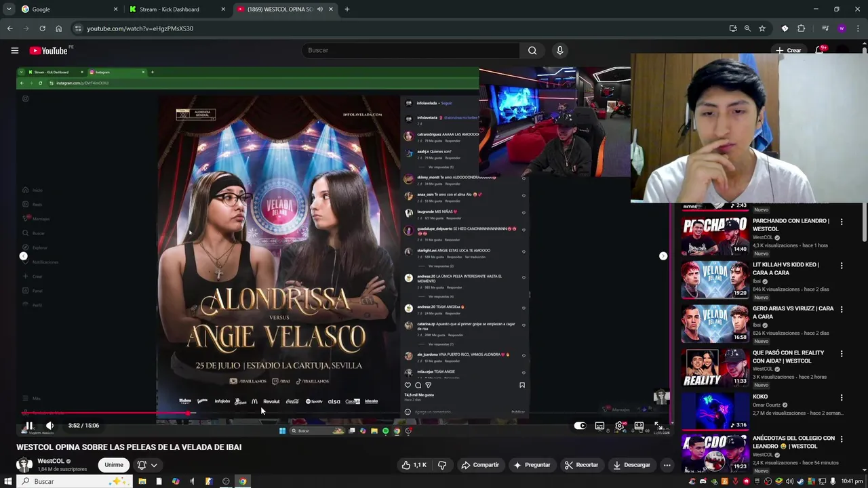Switch the player to theater mode
Viewport: 868px width, 488px height.
click(x=639, y=426)
